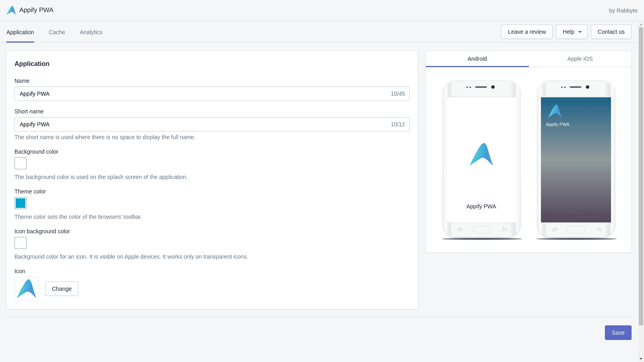Screen dimensions: 644x362
Task: Change the application icon
Action: [62, 289]
